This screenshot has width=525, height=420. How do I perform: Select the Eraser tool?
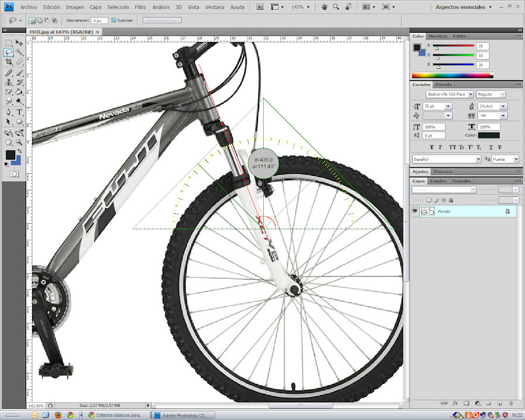pos(9,91)
